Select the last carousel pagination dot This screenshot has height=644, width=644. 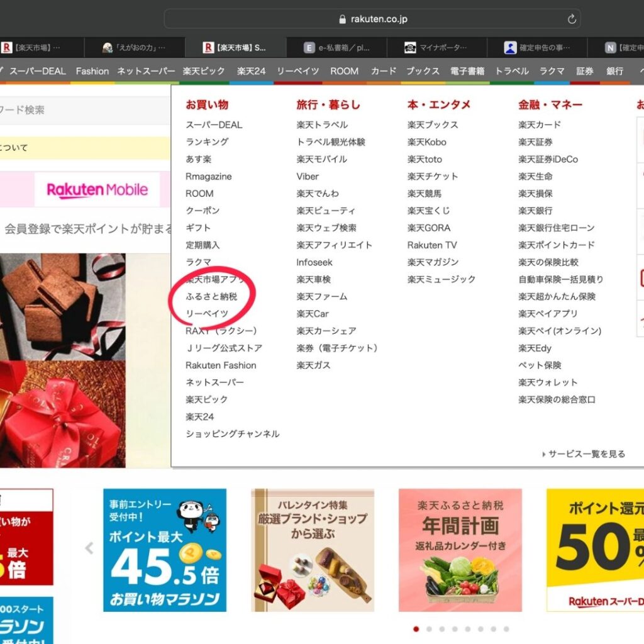(x=506, y=629)
